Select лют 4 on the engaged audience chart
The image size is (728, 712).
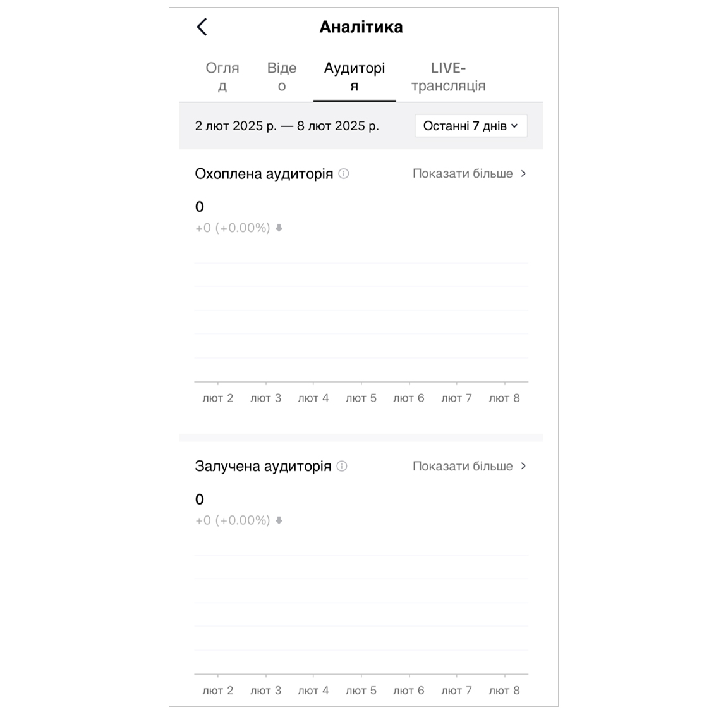[x=313, y=691]
